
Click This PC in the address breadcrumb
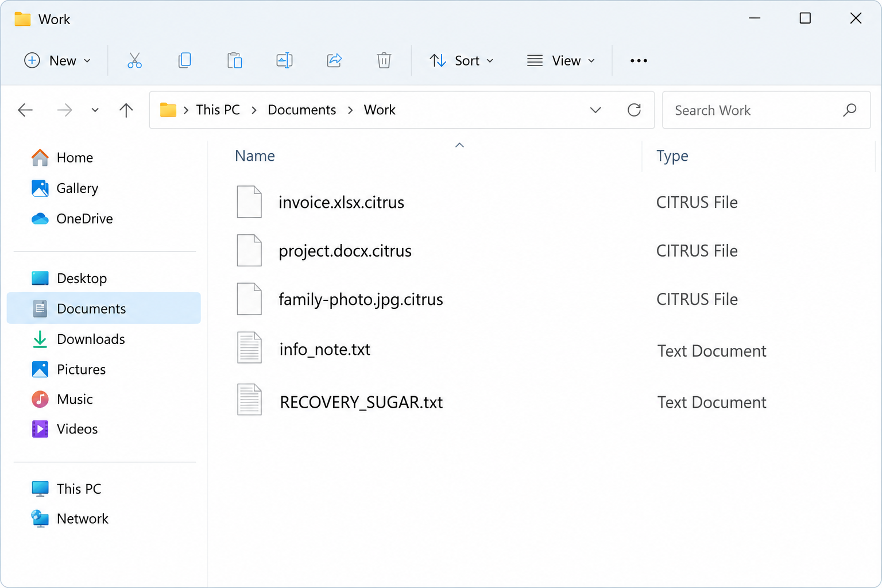pyautogui.click(x=218, y=110)
